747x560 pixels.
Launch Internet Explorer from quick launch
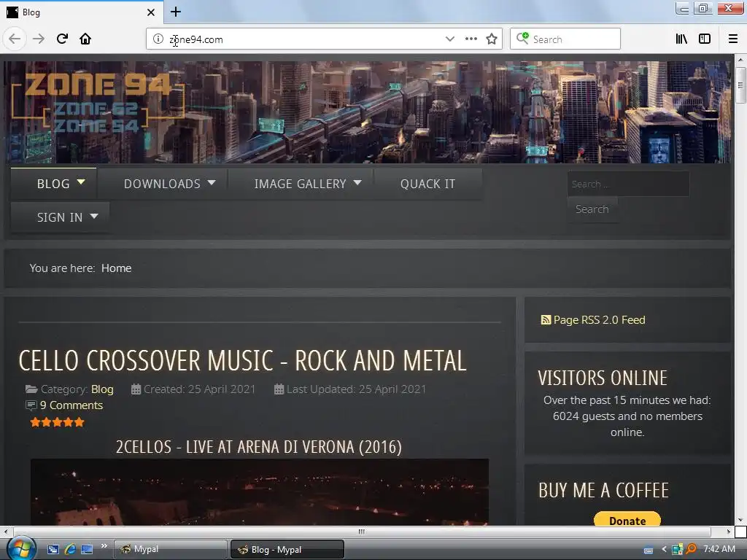click(x=70, y=550)
